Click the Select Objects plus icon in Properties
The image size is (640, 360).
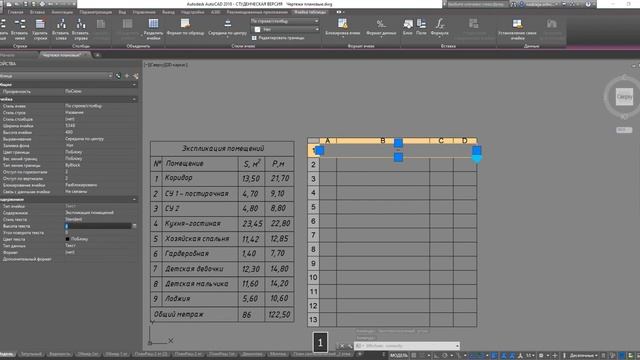point(127,76)
